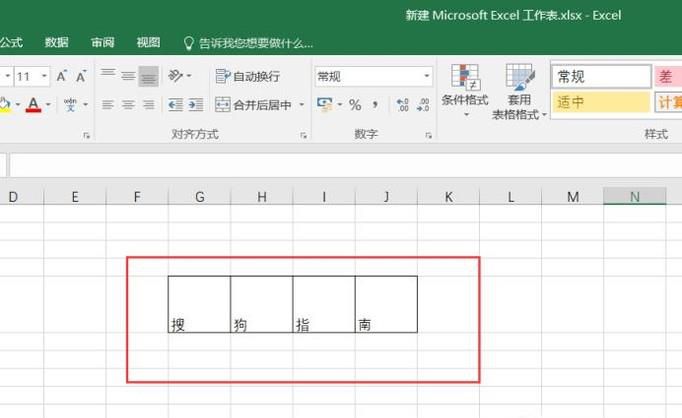
Task: Click the 告诉我您想要做什么 search box
Action: click(248, 43)
